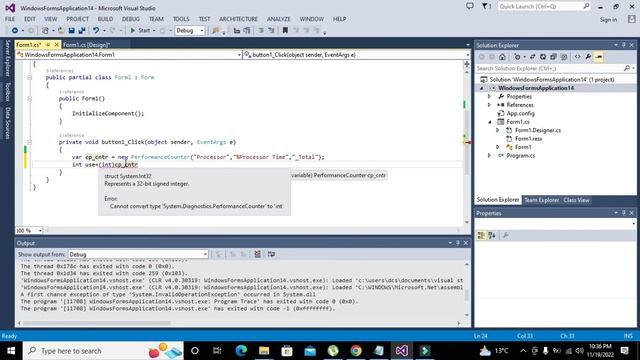Click the Refresh icon in Solution Explorer
640x360 pixels.
(543, 57)
